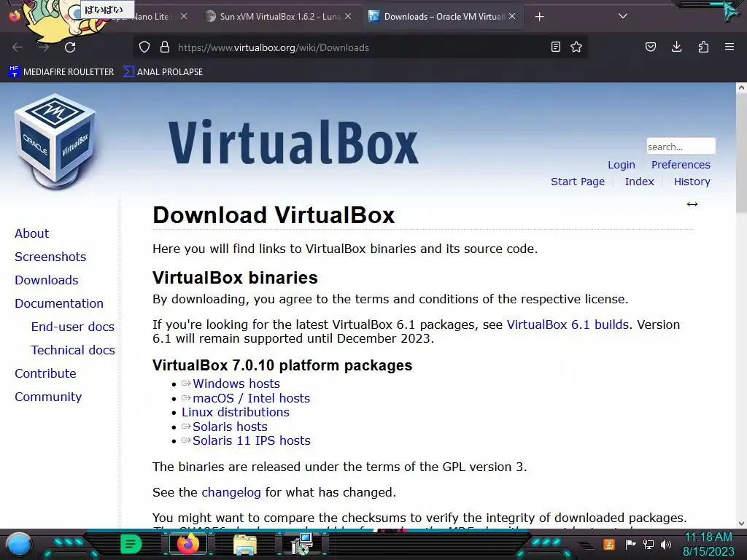747x560 pixels.
Task: Open the changelog link
Action: tap(231, 492)
